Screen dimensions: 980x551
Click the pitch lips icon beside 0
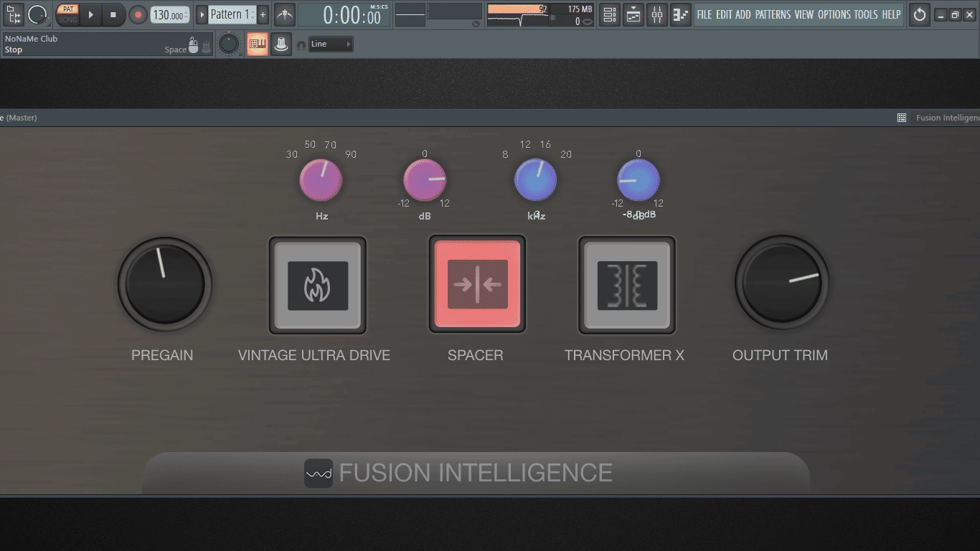(588, 22)
